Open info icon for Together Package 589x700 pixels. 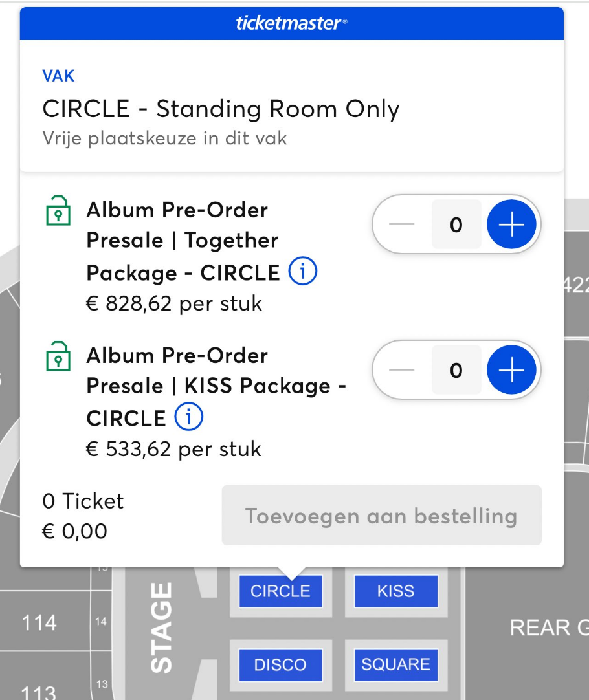302,272
